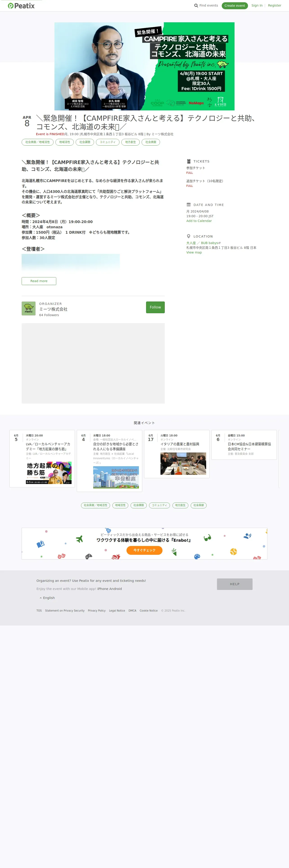This screenshot has width=289, height=868.
Task: Click the CAMPFIRE event banner image
Action: click(144, 66)
